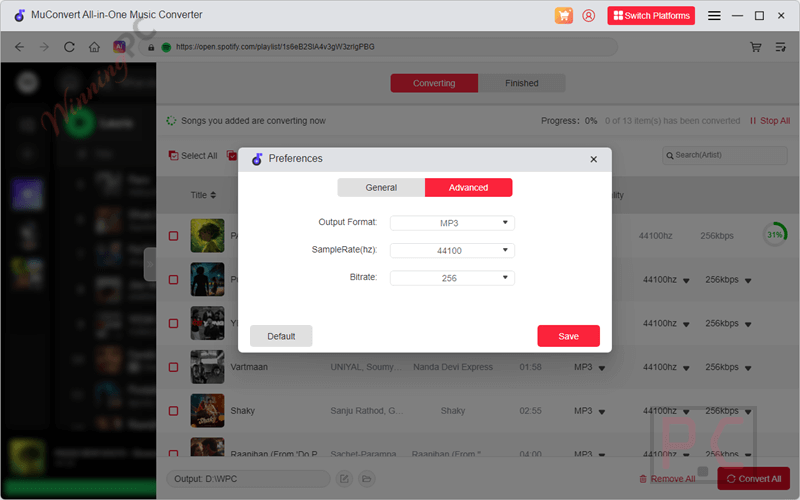Click Nanda Devi Express album text

pyautogui.click(x=453, y=367)
